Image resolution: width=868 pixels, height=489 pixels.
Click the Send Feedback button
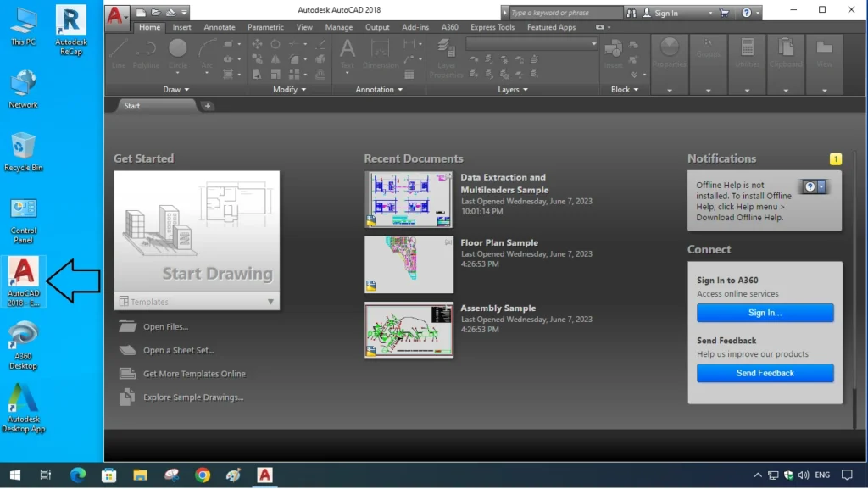[x=765, y=373]
